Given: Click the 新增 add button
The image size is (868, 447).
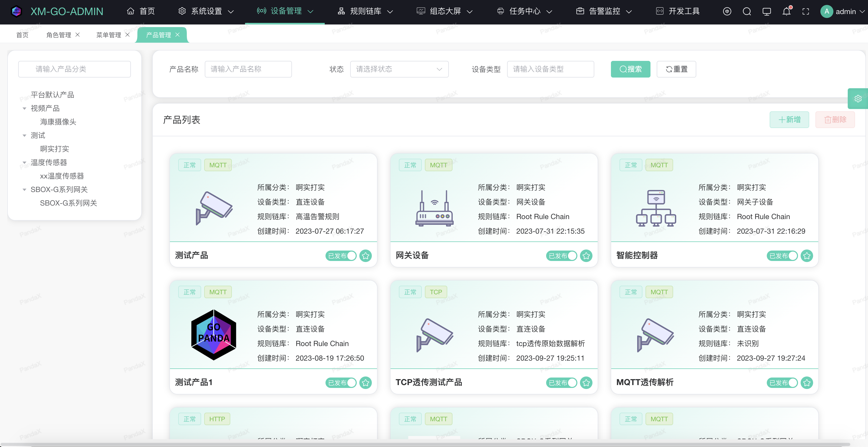Looking at the screenshot, I should (x=789, y=120).
